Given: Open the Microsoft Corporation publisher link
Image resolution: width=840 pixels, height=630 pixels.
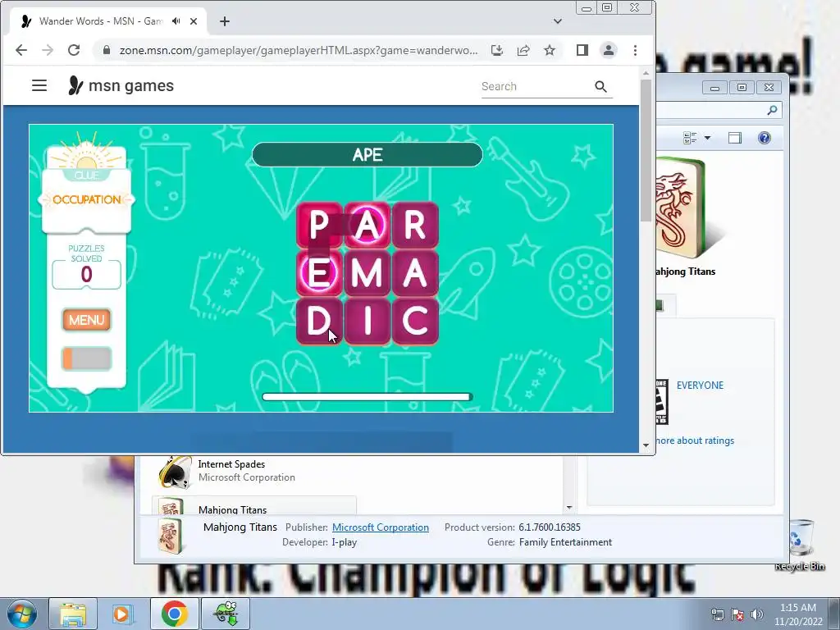Looking at the screenshot, I should 381,527.
